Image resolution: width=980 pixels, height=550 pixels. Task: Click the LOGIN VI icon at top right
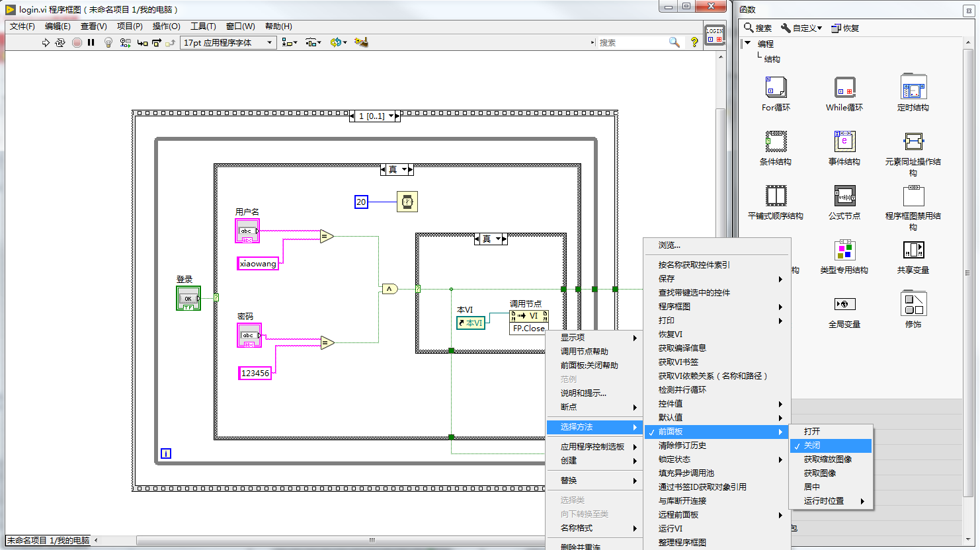715,36
